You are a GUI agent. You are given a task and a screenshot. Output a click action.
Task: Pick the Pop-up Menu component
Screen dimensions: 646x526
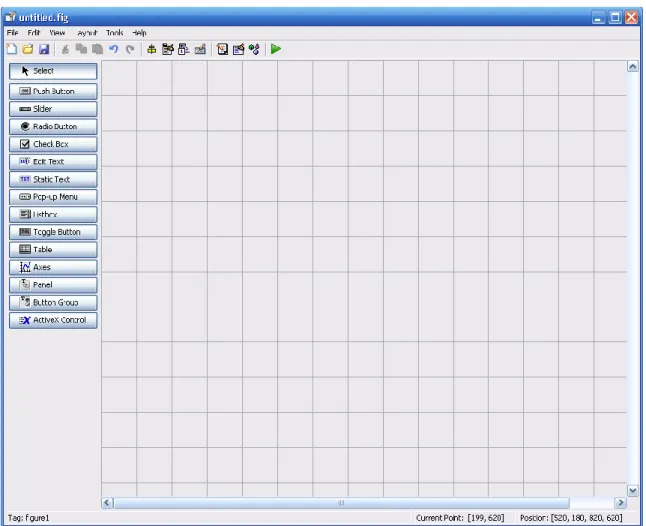tap(53, 197)
